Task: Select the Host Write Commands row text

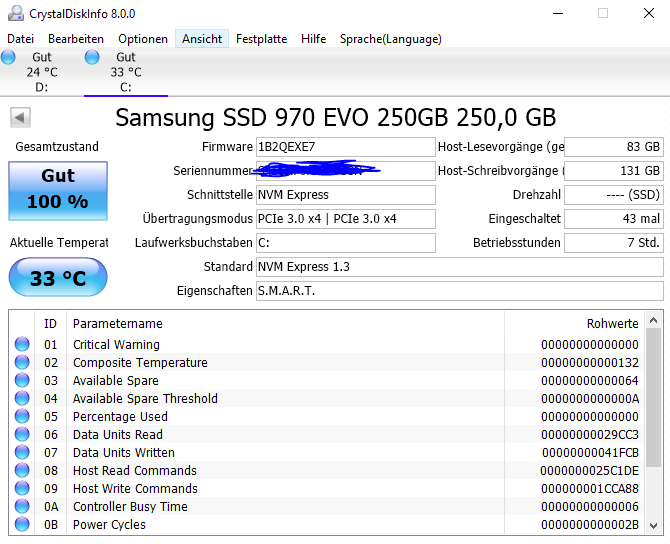Action: 135,488
